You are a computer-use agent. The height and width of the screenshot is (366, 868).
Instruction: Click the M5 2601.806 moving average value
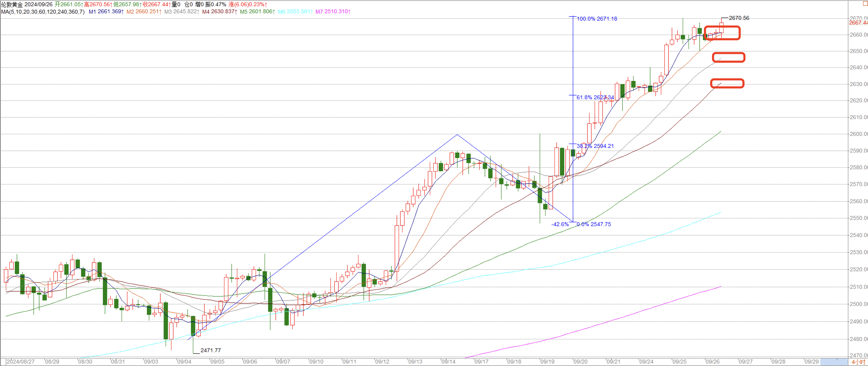pos(257,12)
